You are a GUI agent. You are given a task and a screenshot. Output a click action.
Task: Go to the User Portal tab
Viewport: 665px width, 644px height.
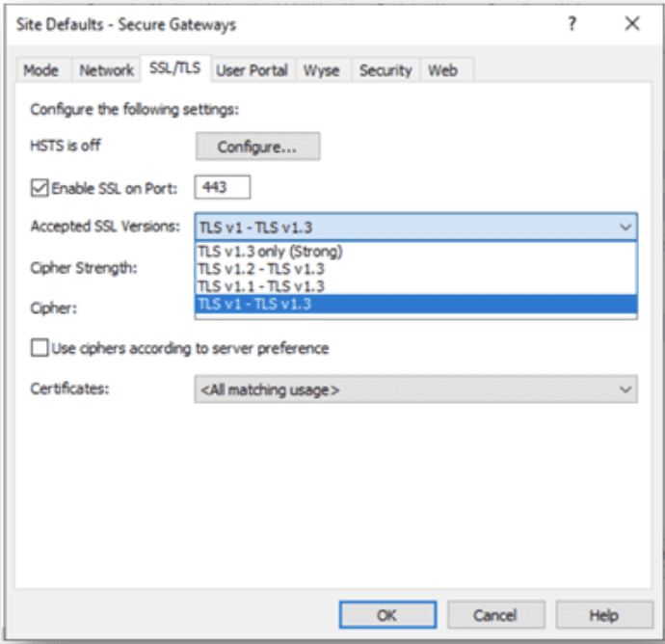click(x=252, y=70)
